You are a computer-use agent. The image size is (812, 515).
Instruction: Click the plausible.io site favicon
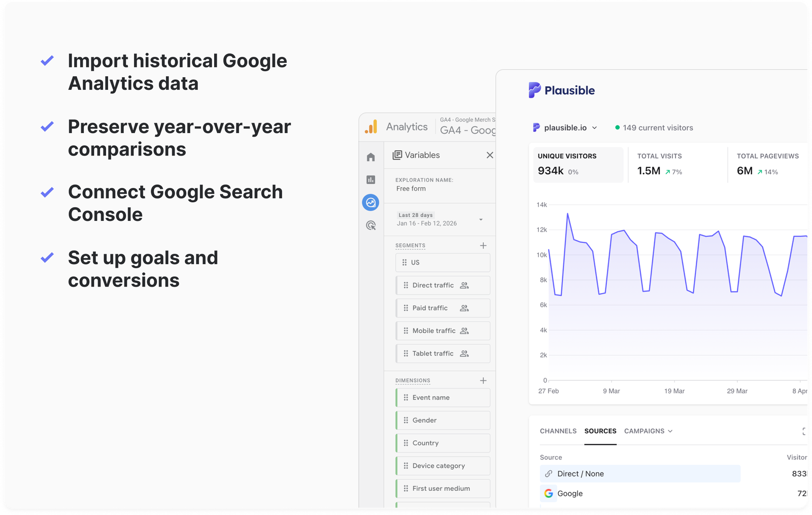click(x=536, y=127)
